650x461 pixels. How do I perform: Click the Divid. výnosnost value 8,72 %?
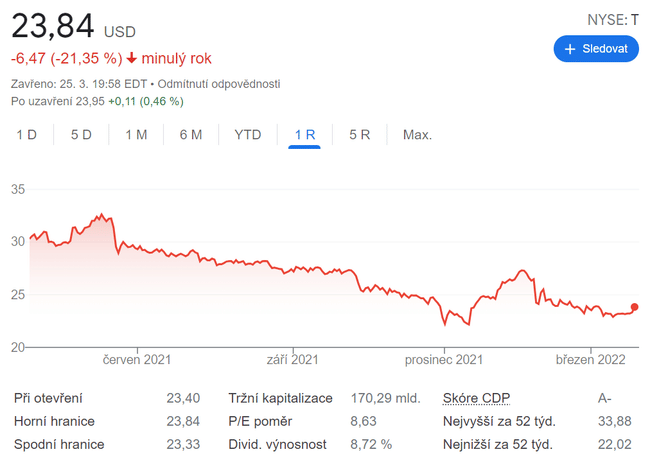pyautogui.click(x=371, y=444)
